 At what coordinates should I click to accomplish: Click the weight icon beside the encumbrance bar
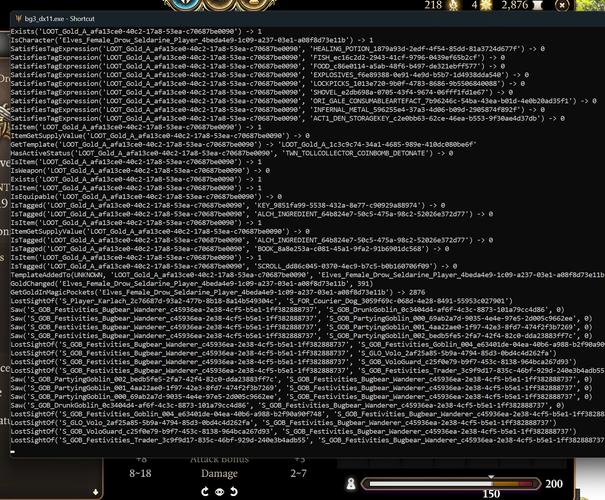pos(351,484)
